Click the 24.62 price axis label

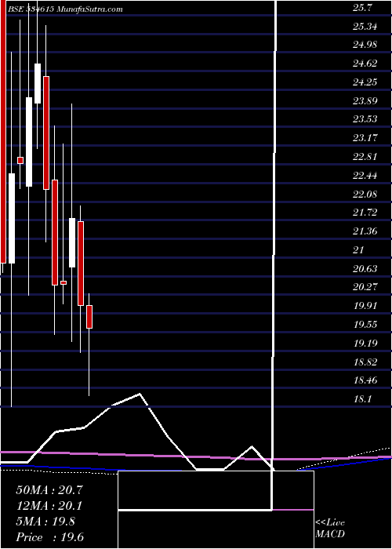click(x=365, y=64)
